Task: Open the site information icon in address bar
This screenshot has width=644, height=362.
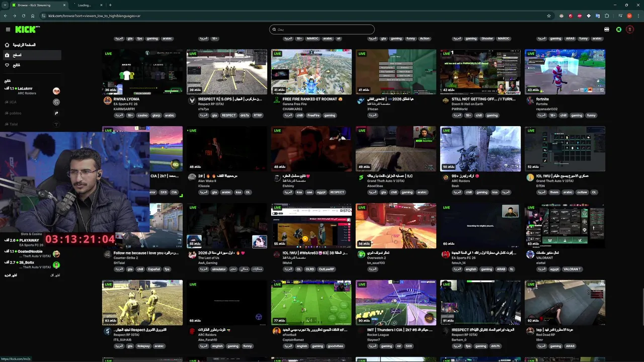Action: click(43, 16)
